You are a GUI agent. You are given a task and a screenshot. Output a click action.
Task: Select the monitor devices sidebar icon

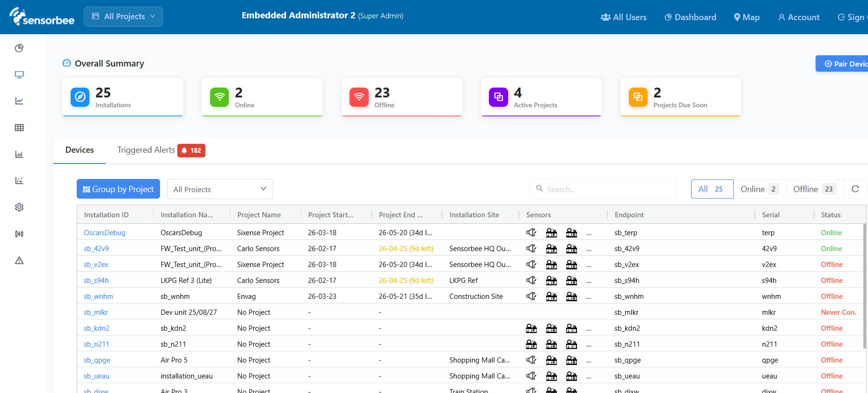(x=19, y=75)
